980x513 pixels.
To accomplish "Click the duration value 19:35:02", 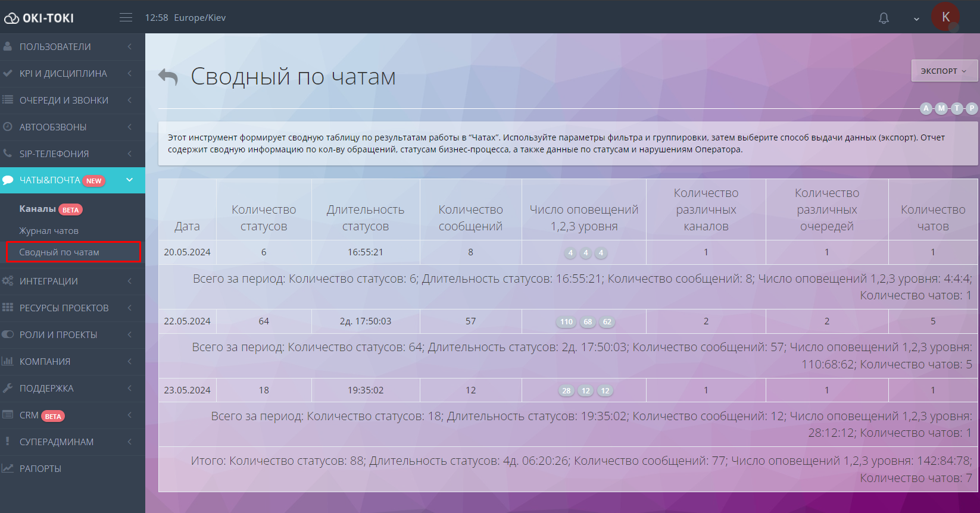I will pos(366,390).
